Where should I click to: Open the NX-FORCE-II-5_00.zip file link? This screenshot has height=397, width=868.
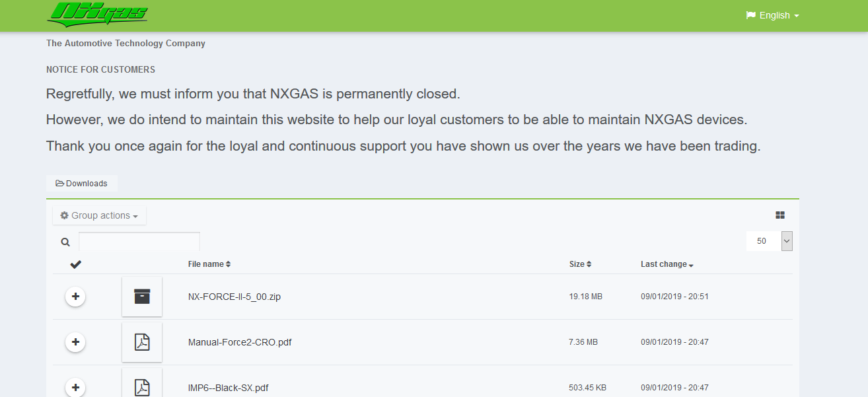coord(235,297)
